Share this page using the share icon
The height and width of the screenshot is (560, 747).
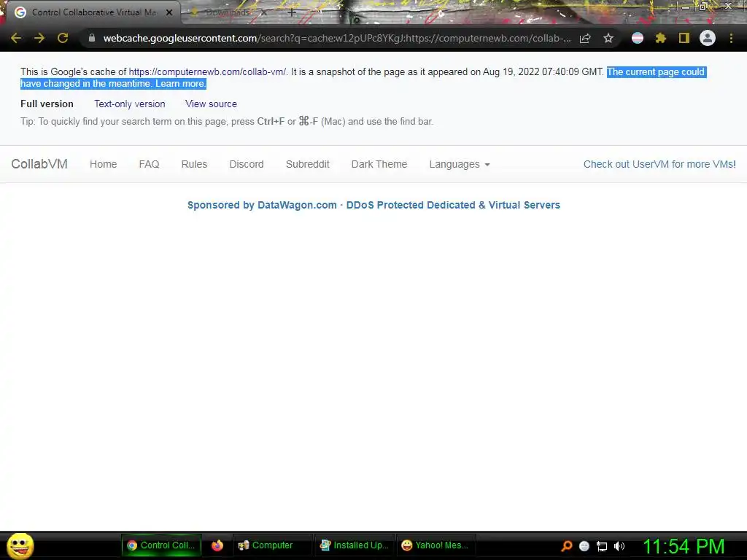(585, 38)
